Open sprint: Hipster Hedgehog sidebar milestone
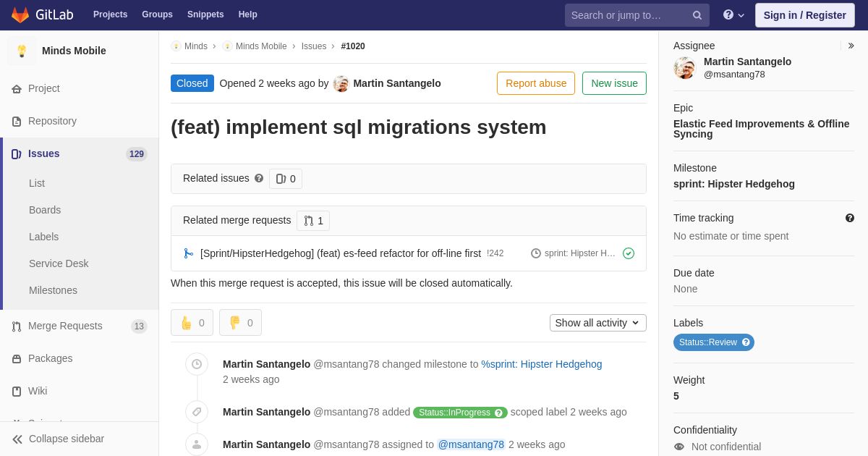The height and width of the screenshot is (456, 868). click(734, 184)
